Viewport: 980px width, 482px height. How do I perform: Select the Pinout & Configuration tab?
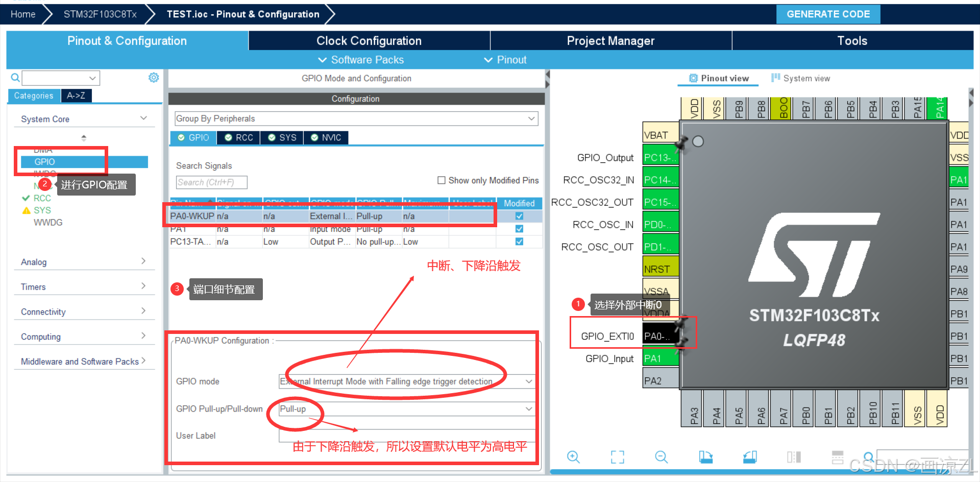pos(127,41)
